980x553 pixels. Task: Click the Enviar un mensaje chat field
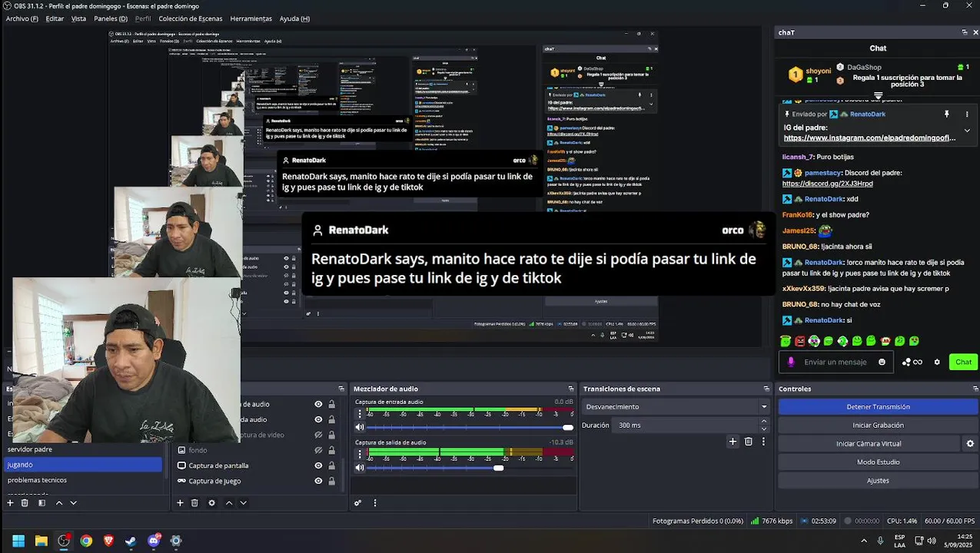[838, 363]
